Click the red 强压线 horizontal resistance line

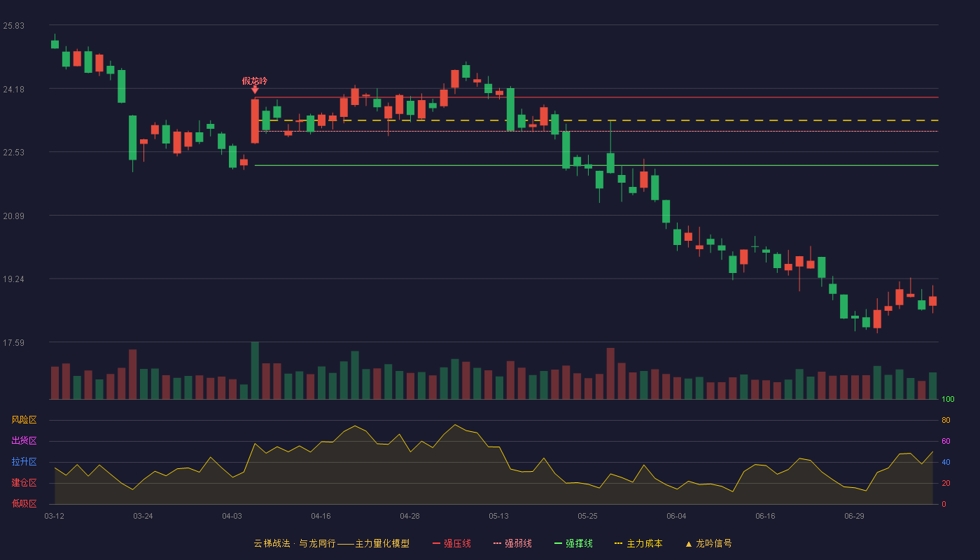[596, 97]
